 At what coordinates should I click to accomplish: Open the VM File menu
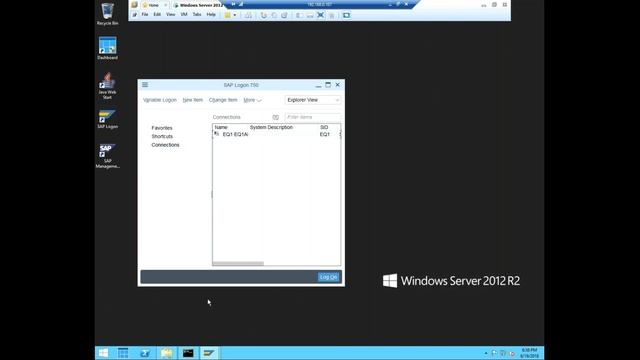144,14
